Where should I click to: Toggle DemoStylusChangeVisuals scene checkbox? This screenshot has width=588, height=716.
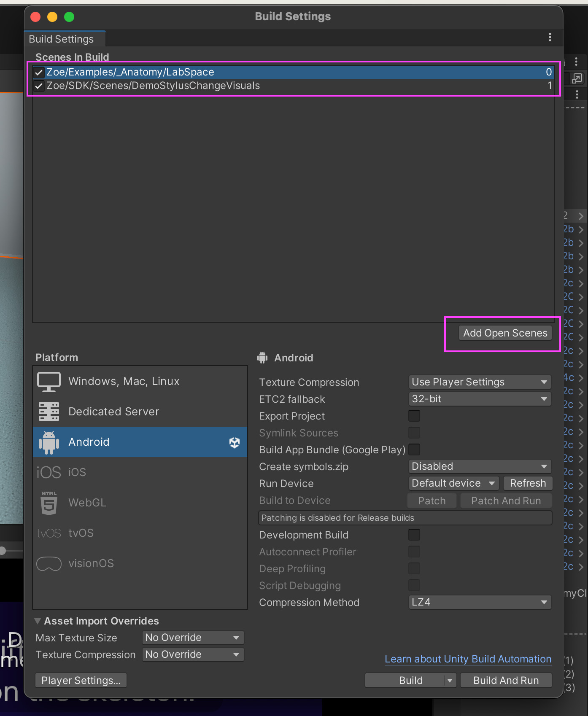tap(39, 86)
